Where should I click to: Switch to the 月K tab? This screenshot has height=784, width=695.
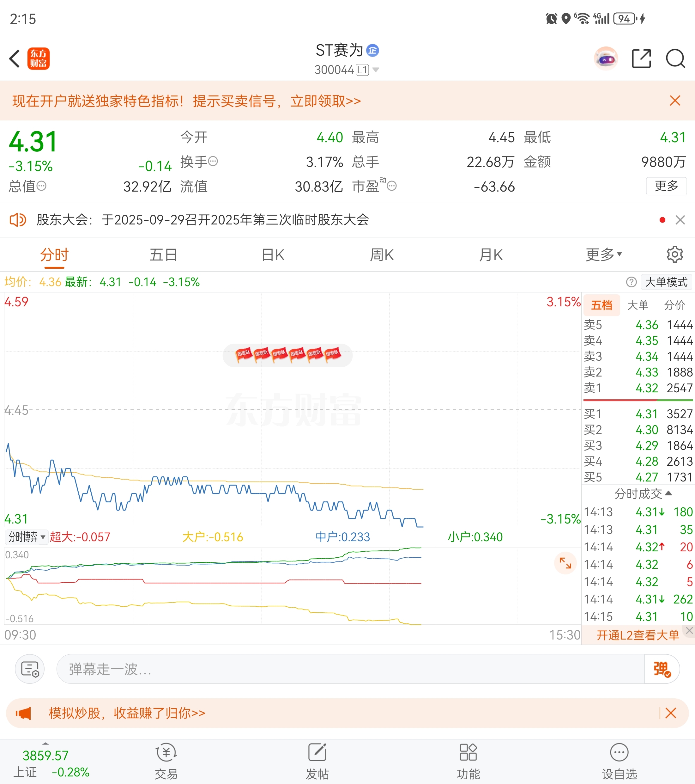pos(491,255)
